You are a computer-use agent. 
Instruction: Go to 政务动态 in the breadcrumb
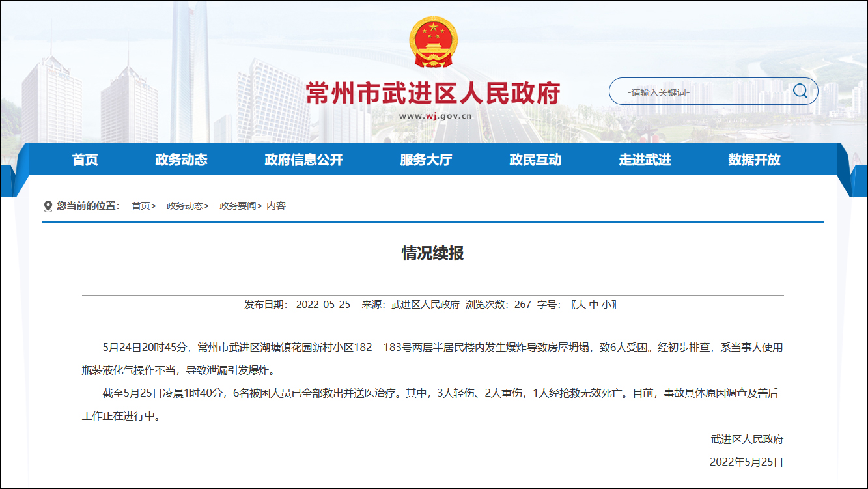coord(185,206)
